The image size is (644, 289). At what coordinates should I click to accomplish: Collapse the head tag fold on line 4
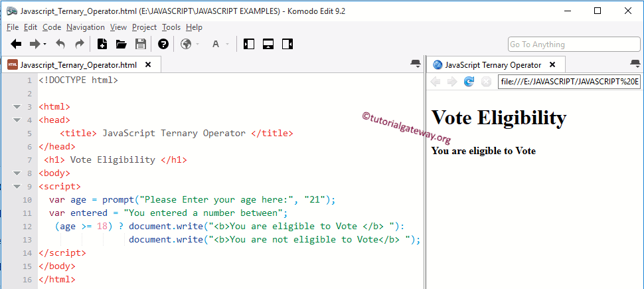point(17,120)
